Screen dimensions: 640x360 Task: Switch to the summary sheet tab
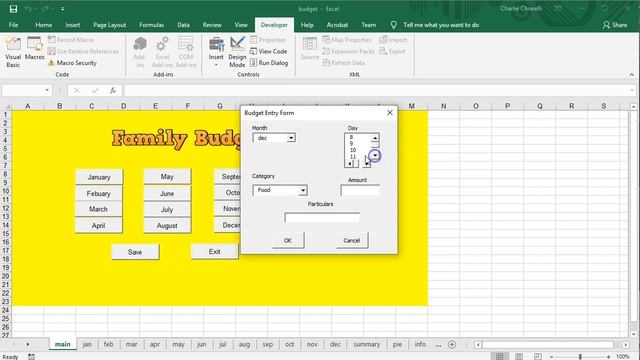click(x=367, y=344)
